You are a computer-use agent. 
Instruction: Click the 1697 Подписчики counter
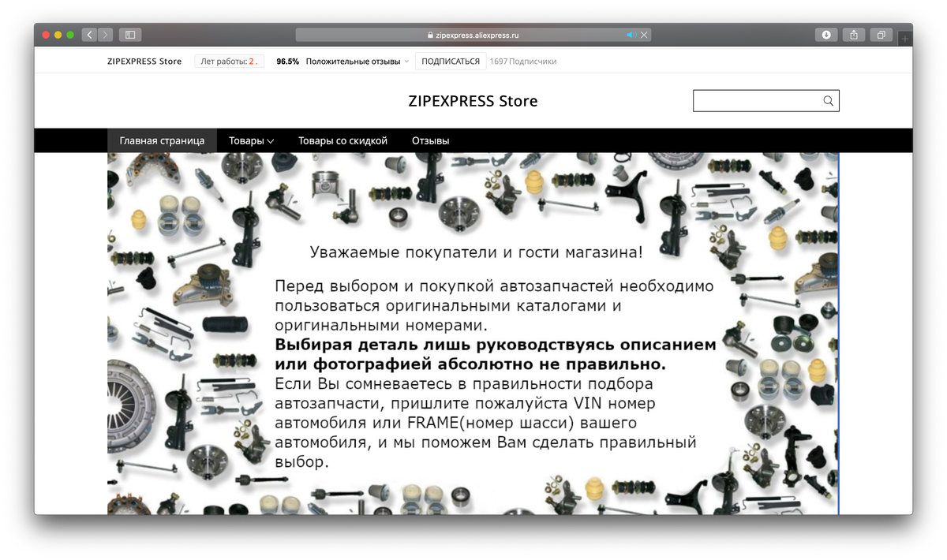[x=523, y=61]
